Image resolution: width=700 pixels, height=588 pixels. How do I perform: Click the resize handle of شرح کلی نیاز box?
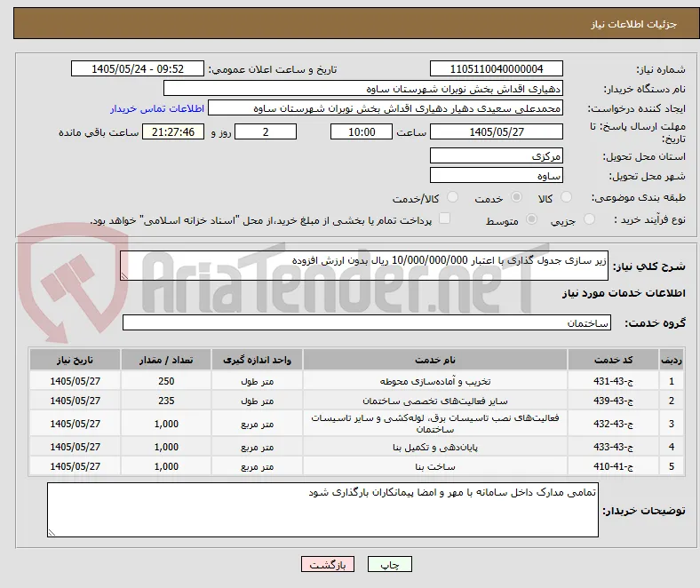click(x=124, y=276)
